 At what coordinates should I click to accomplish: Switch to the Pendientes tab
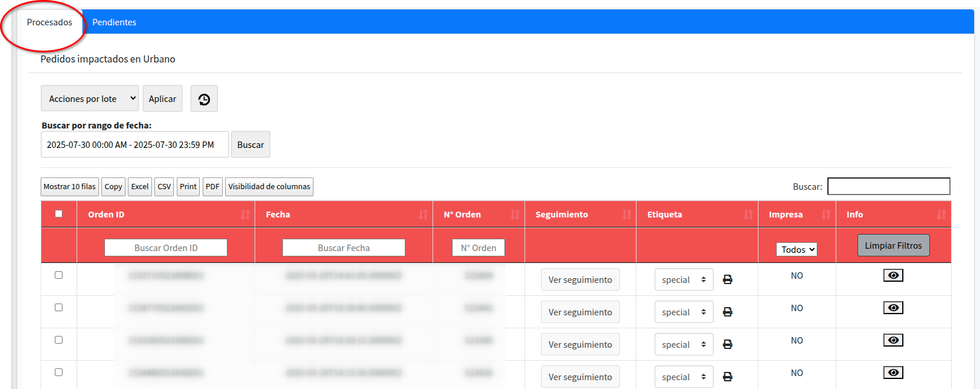point(114,22)
